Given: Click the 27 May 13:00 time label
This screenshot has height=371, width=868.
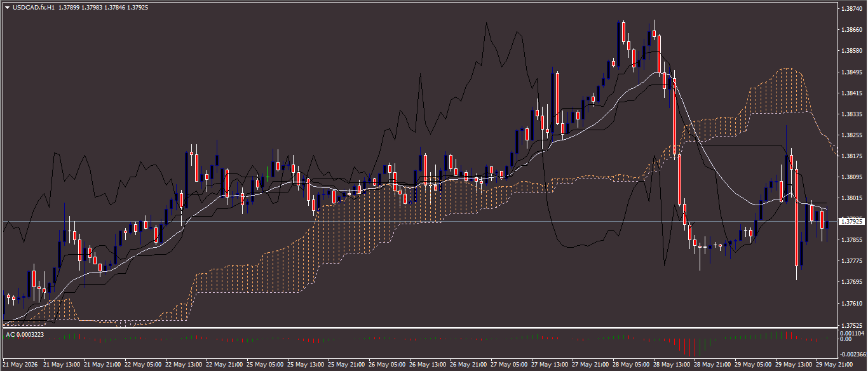Looking at the screenshot, I should click(550, 365).
